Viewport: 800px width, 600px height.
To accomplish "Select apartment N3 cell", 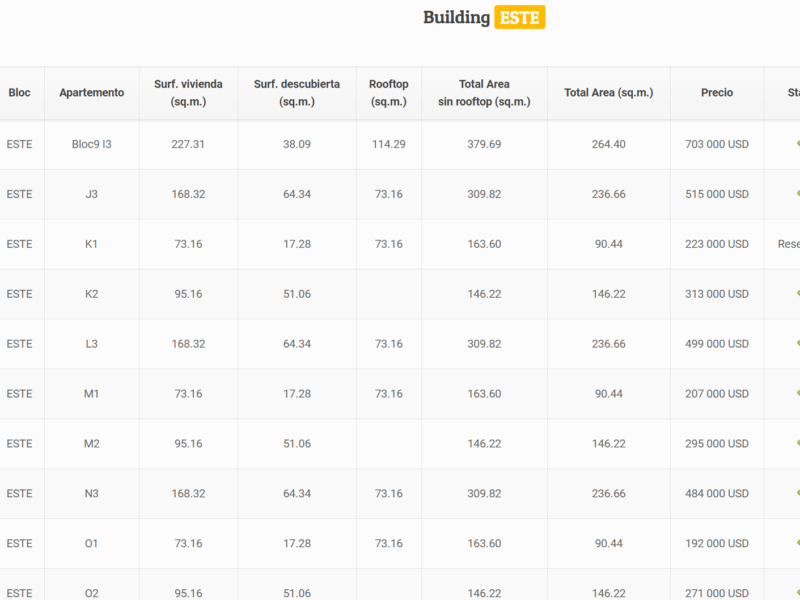I will point(91,494).
